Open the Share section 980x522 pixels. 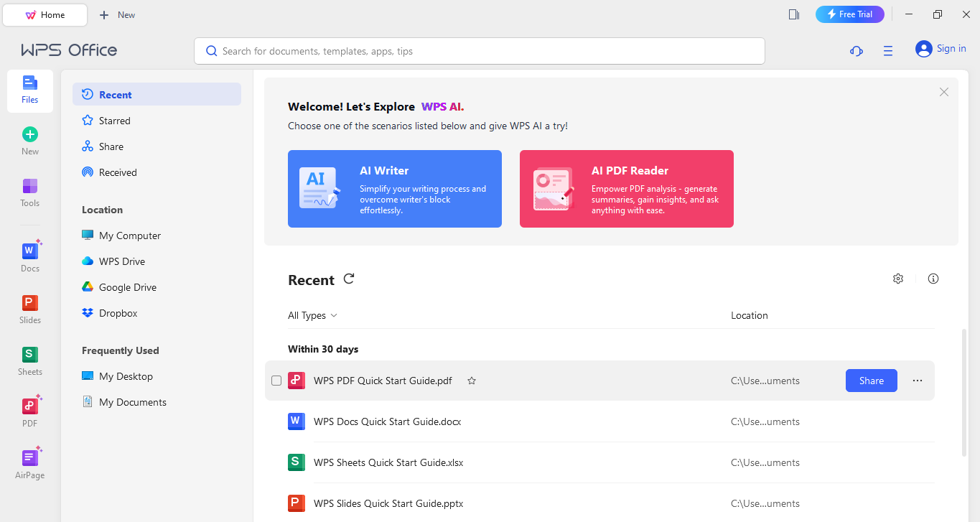tap(157, 146)
